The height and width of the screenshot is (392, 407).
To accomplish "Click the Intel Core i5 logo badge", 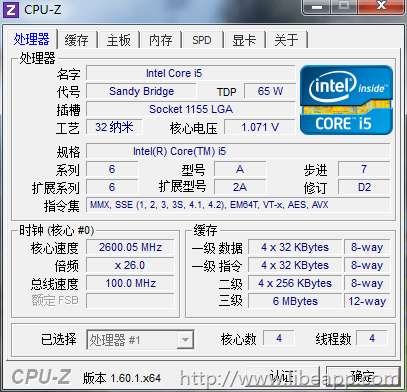I will (346, 100).
